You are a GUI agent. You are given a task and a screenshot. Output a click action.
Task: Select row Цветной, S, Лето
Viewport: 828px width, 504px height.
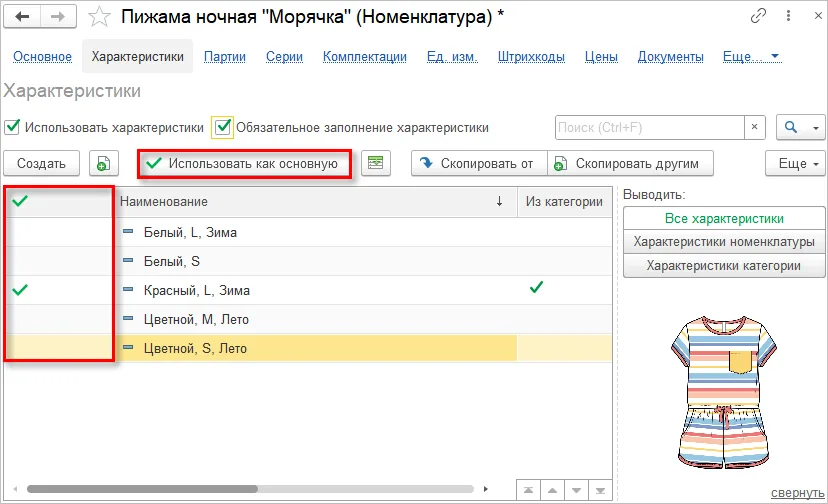click(308, 348)
